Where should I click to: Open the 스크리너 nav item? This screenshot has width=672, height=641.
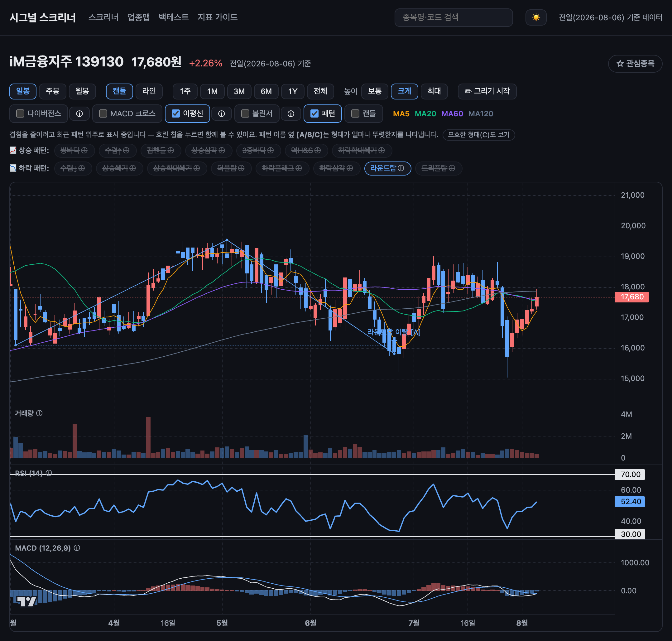tap(103, 17)
